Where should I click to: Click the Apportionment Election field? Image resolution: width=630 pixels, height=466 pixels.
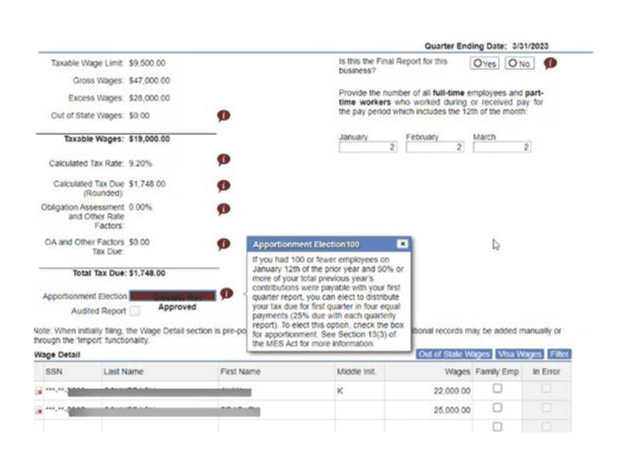click(x=172, y=296)
